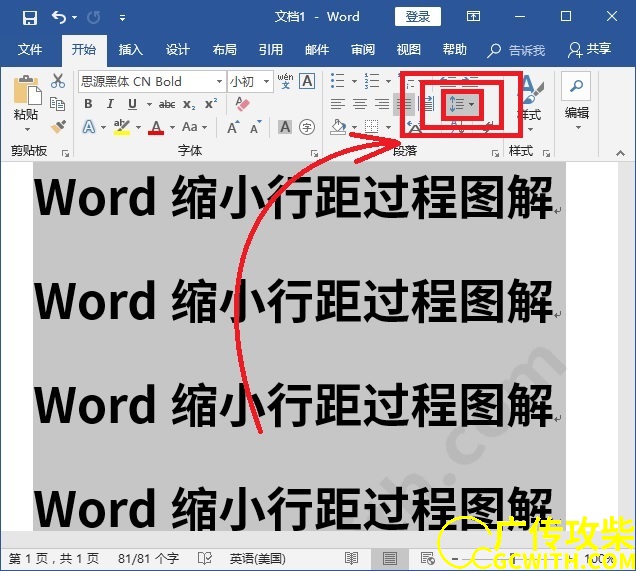The image size is (636, 571).
Task: Toggle subscript formatting
Action: [189, 105]
